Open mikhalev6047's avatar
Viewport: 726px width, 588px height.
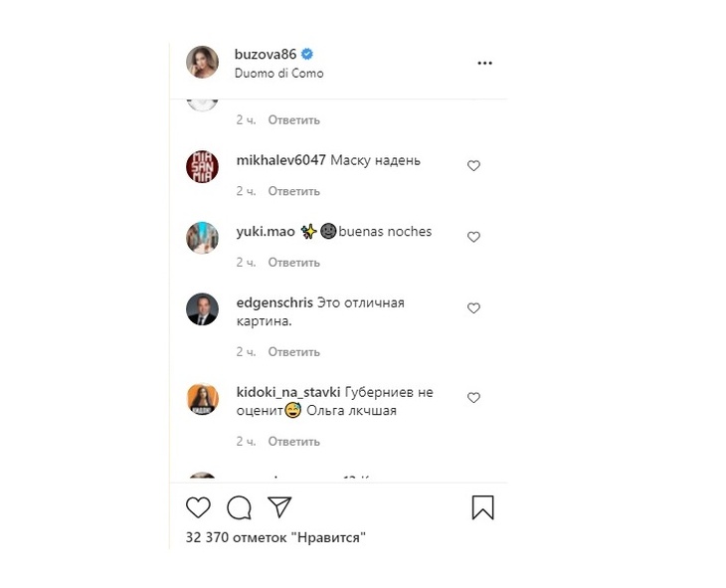203,166
